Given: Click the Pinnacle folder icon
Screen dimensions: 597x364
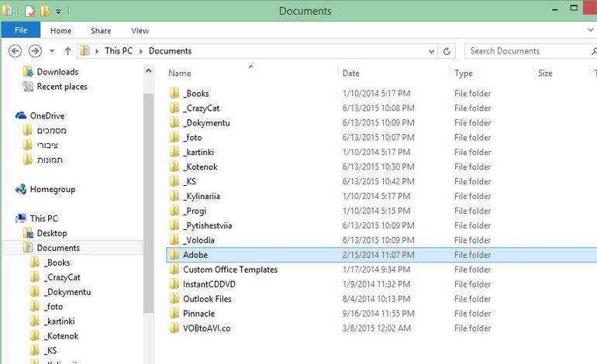Looking at the screenshot, I should tap(174, 314).
